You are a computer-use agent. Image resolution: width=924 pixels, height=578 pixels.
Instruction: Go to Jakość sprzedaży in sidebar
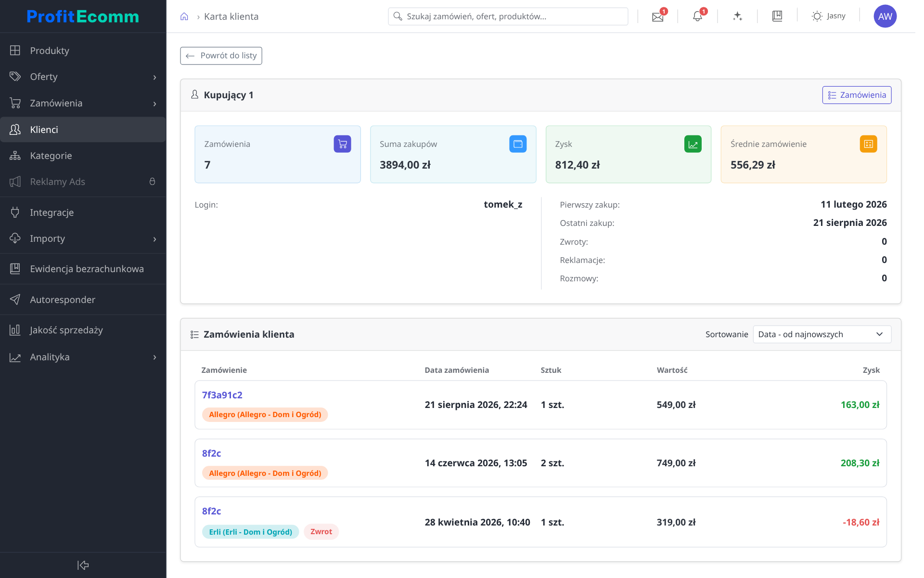[83, 330]
